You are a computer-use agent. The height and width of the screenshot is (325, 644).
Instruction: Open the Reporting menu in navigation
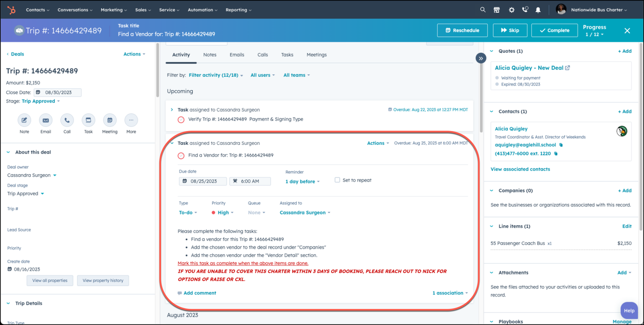(238, 10)
